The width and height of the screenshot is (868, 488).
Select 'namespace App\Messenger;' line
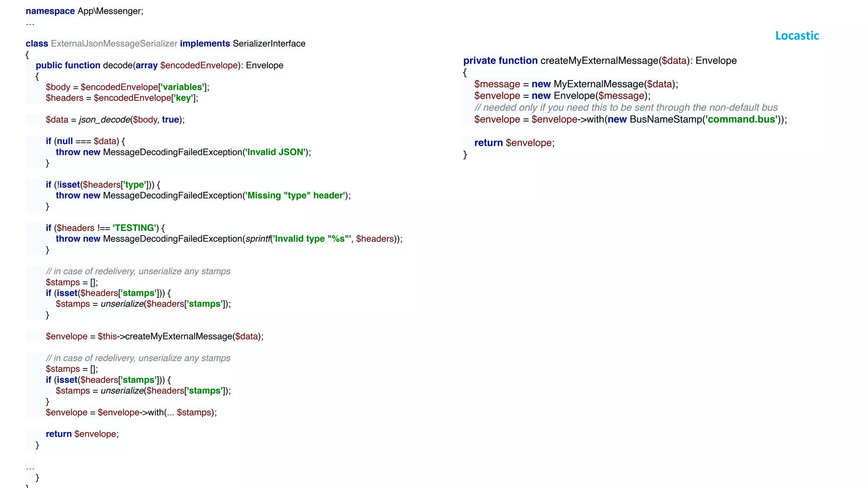[85, 11]
